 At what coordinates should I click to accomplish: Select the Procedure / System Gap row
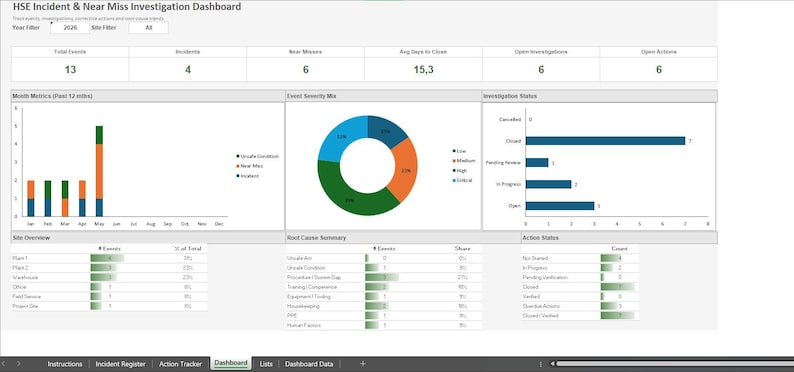[384, 277]
